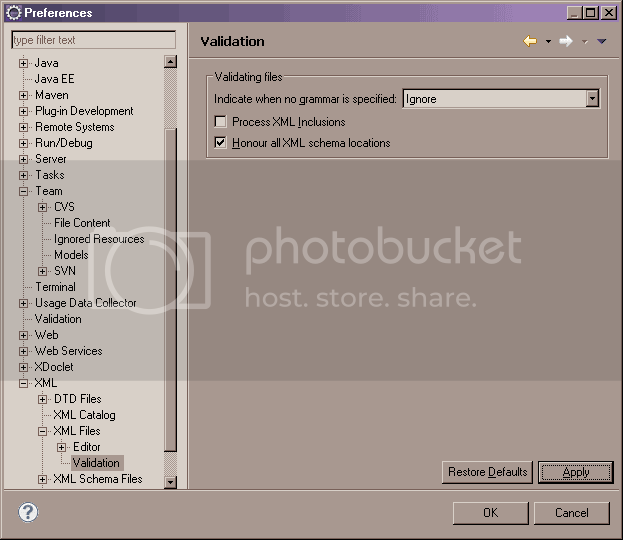This screenshot has width=623, height=540.
Task: Expand the Java tree node
Action: pyautogui.click(x=24, y=63)
